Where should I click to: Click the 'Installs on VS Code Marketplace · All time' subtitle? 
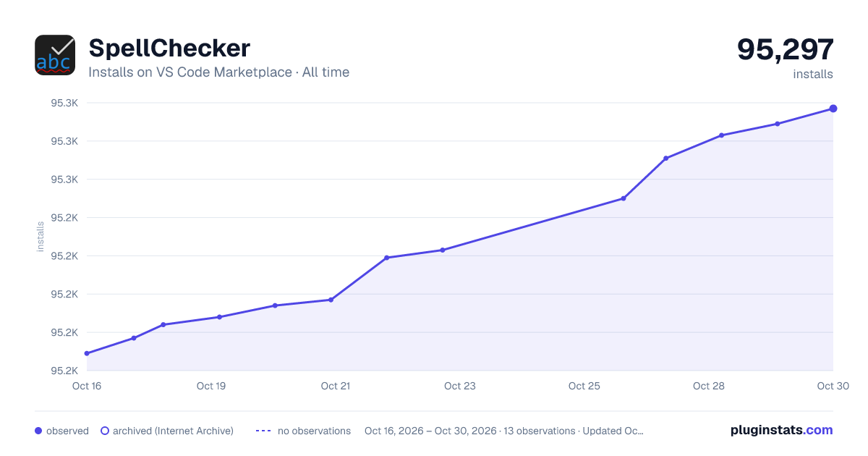(218, 72)
